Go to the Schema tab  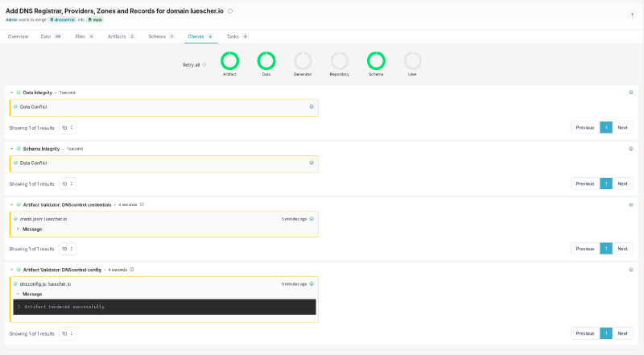click(162, 36)
